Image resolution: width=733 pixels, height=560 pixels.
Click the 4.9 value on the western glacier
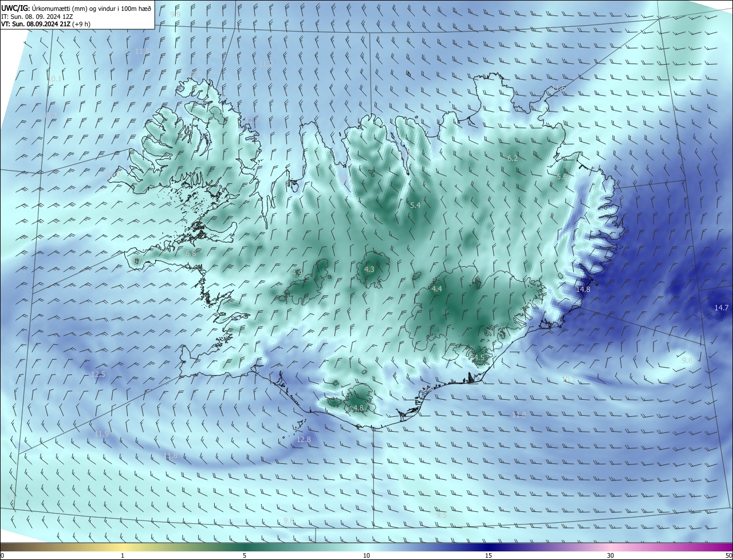[x=297, y=274]
